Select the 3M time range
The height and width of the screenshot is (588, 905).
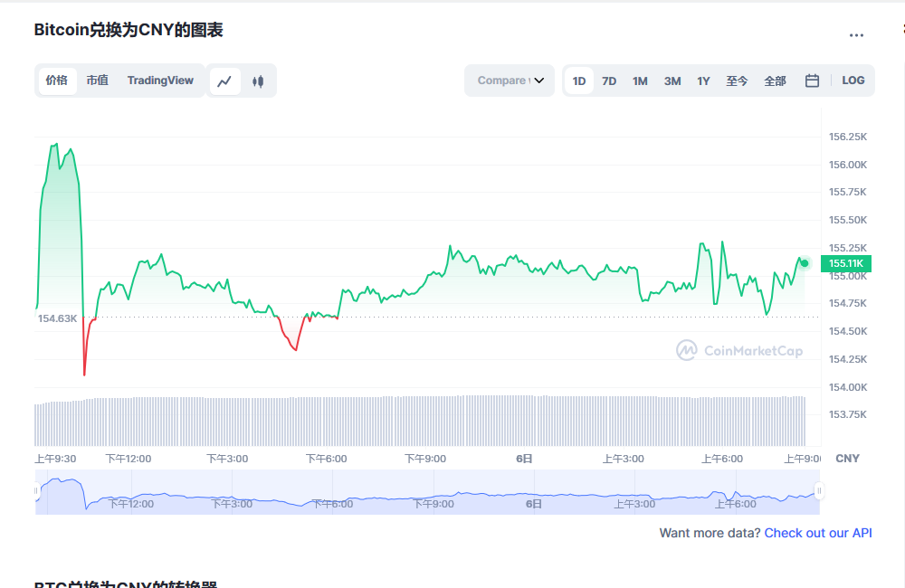[x=672, y=81]
